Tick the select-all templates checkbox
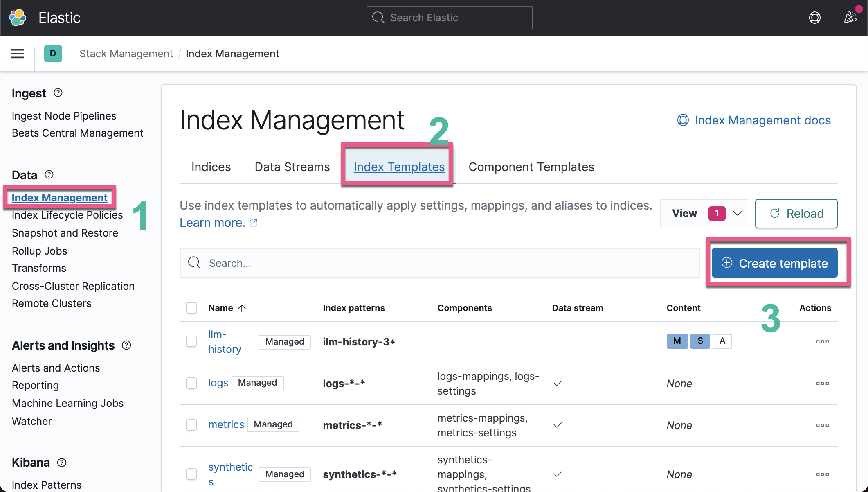Screen dimensions: 868x492 (x=191, y=308)
